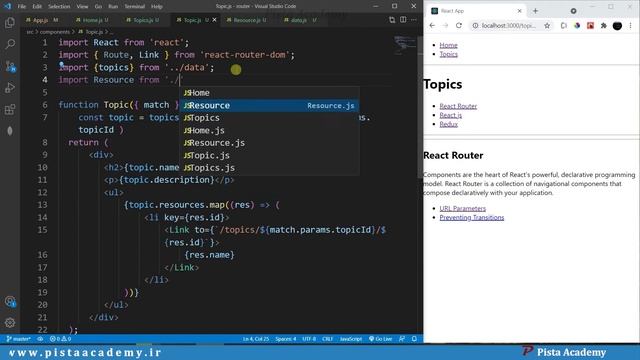Close the Topic.js editor tab

coord(214,20)
